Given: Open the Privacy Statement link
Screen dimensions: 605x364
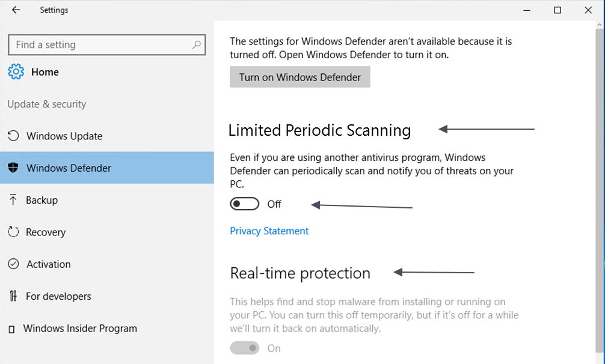Looking at the screenshot, I should [269, 231].
